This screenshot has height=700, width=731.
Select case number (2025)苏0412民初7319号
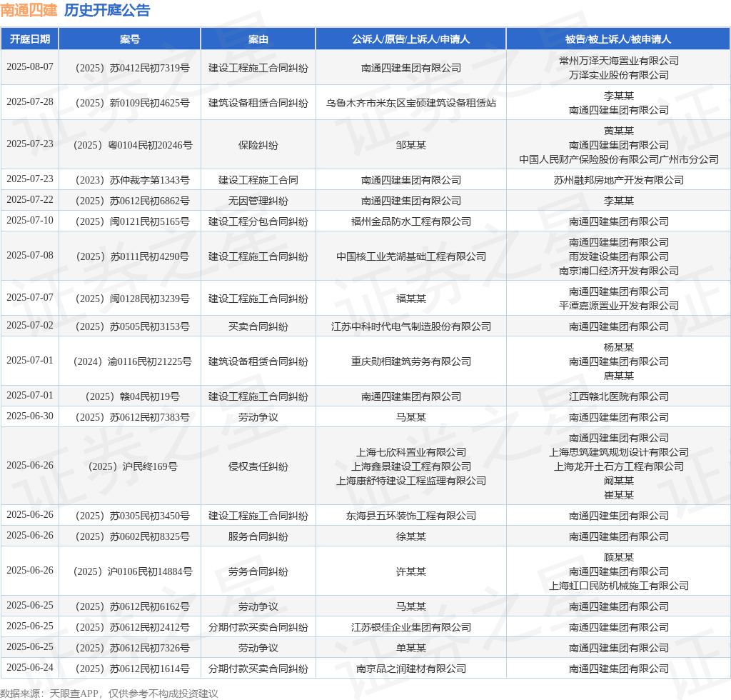click(132, 68)
